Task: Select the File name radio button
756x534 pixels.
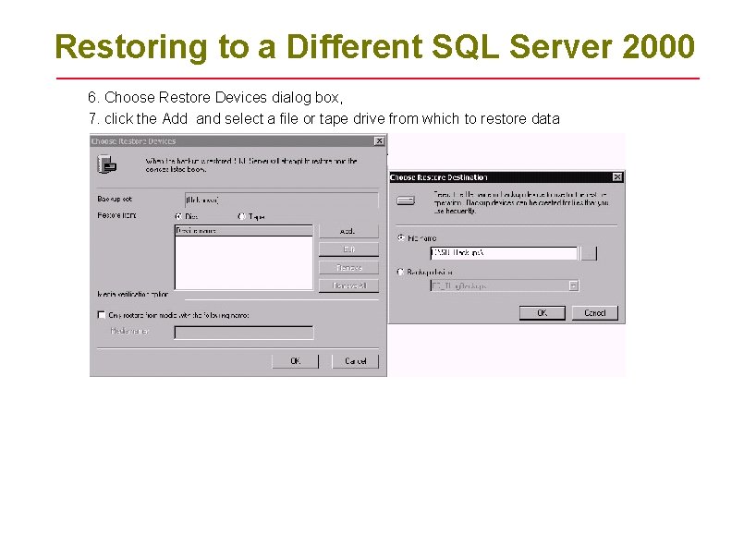Action: (x=401, y=238)
